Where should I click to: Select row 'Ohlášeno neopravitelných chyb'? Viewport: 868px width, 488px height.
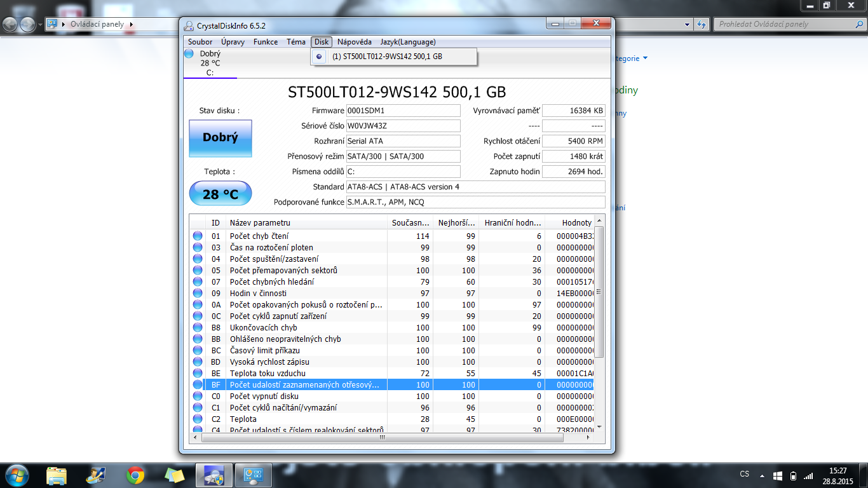(392, 339)
